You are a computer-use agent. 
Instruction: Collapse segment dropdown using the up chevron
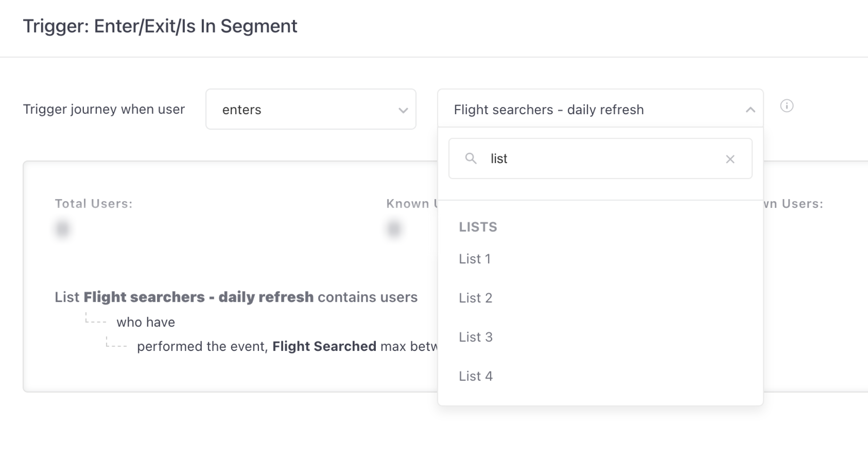click(750, 110)
